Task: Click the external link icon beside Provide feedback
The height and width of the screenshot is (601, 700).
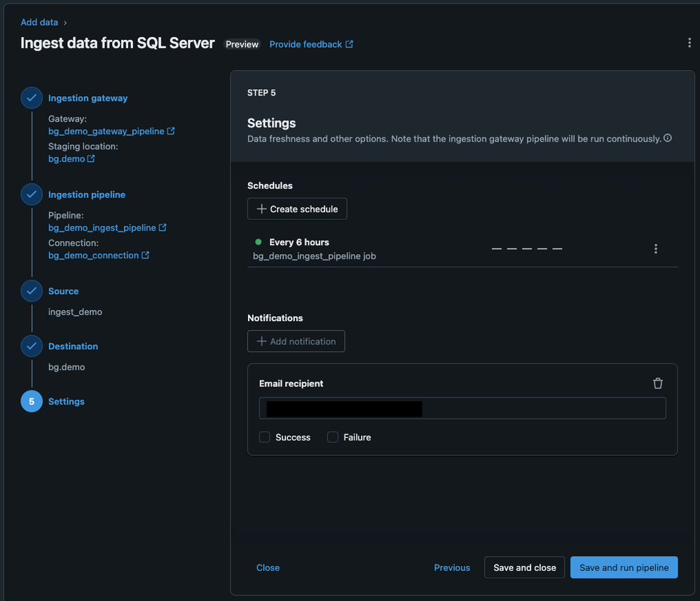Action: pos(349,44)
